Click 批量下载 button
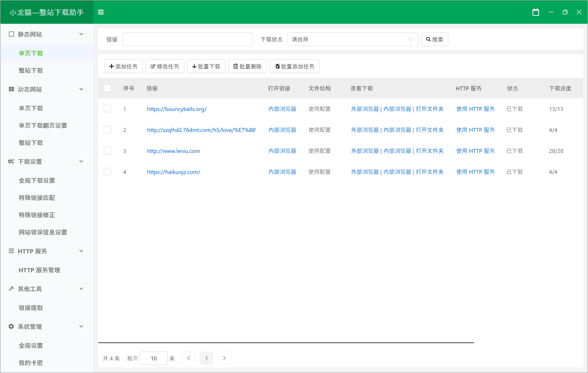The height and width of the screenshot is (373, 588). click(206, 66)
